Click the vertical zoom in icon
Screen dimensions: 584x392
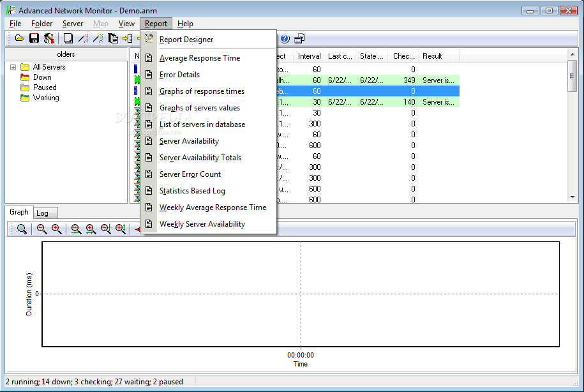[x=121, y=229]
